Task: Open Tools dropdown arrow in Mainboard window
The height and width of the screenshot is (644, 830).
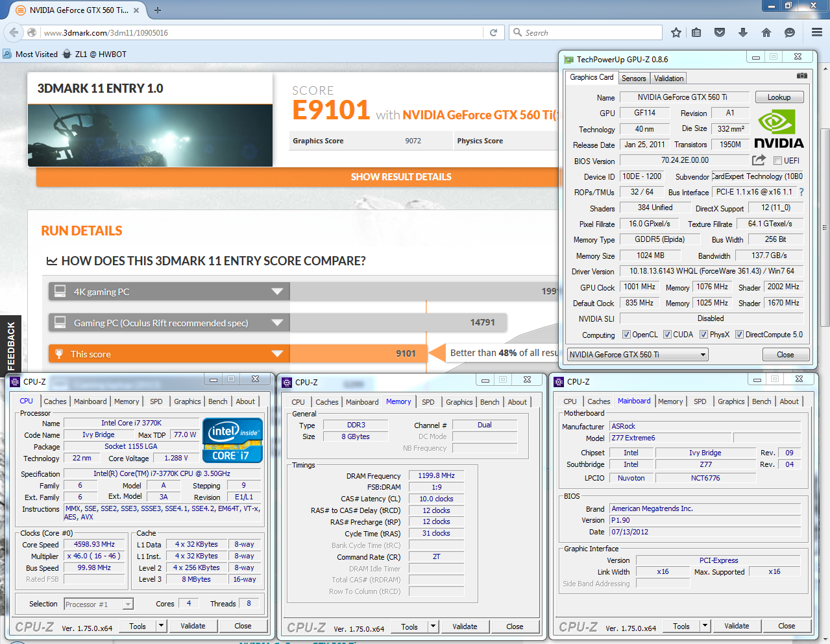Action: pyautogui.click(x=705, y=626)
